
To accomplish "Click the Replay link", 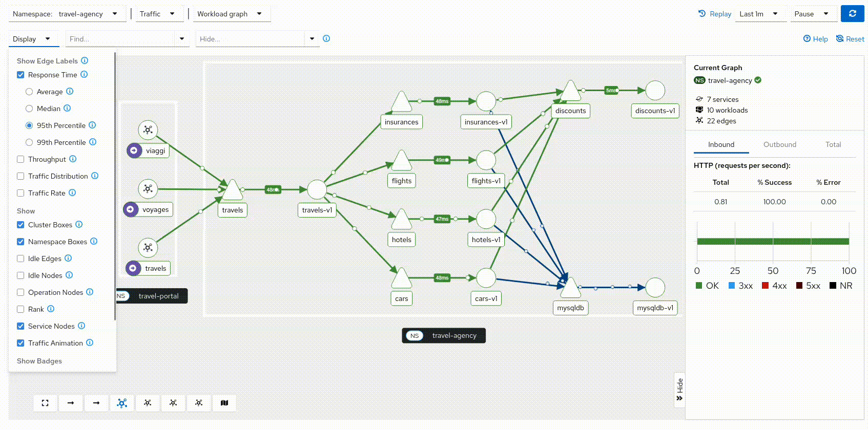I will pos(715,14).
